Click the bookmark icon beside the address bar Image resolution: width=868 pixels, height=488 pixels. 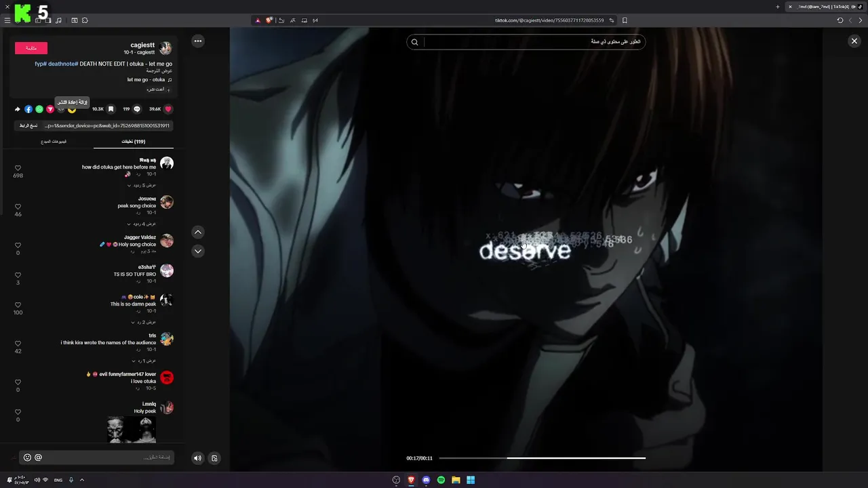click(625, 20)
